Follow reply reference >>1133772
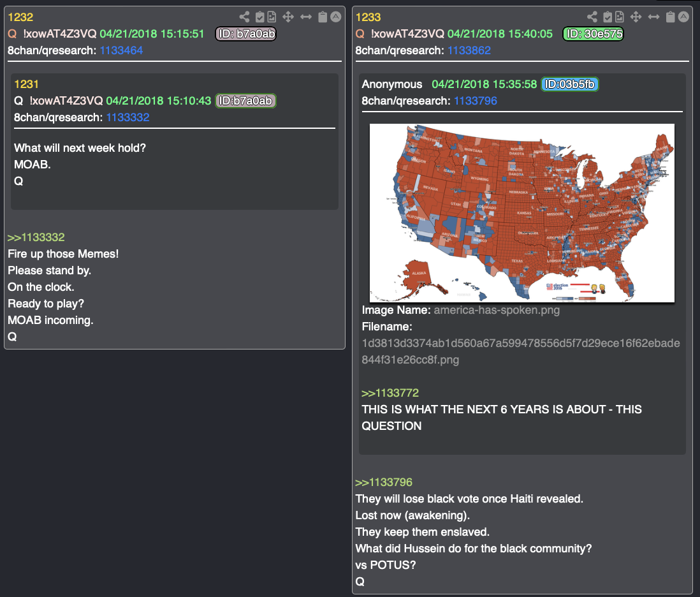Viewport: 700px width, 597px height. (390, 393)
